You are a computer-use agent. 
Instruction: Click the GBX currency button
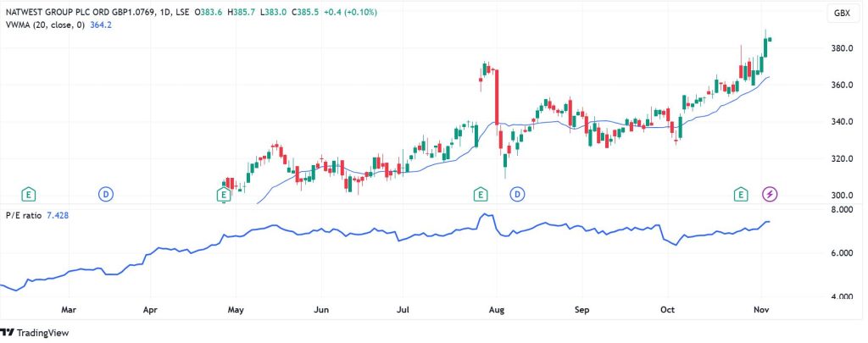click(843, 14)
